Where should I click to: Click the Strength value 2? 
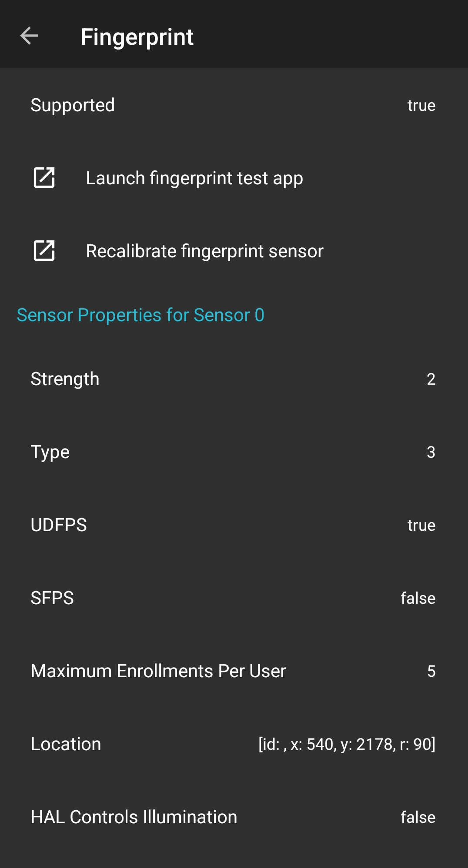pyautogui.click(x=431, y=379)
